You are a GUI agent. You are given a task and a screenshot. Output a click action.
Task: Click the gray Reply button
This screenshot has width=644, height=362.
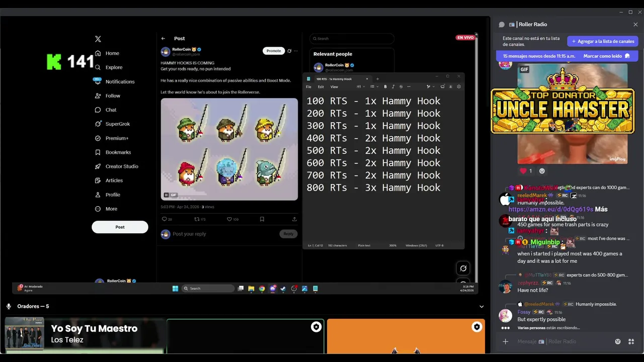point(288,234)
